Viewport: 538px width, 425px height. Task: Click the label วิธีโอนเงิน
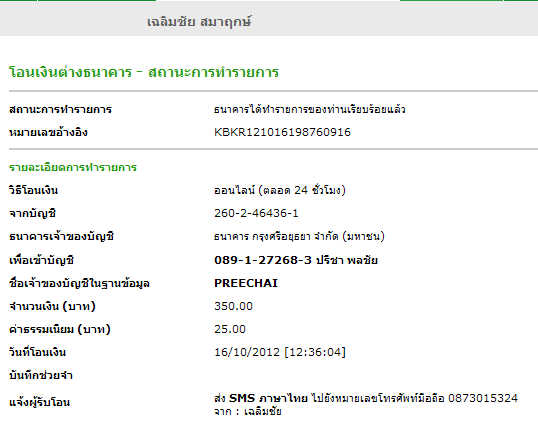coord(34,190)
